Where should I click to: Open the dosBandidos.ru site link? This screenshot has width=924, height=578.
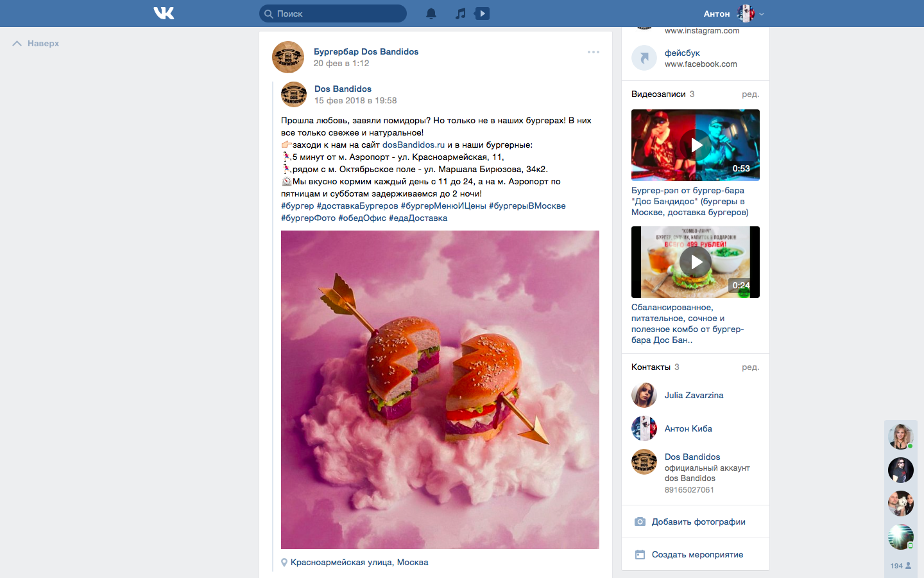click(x=413, y=145)
